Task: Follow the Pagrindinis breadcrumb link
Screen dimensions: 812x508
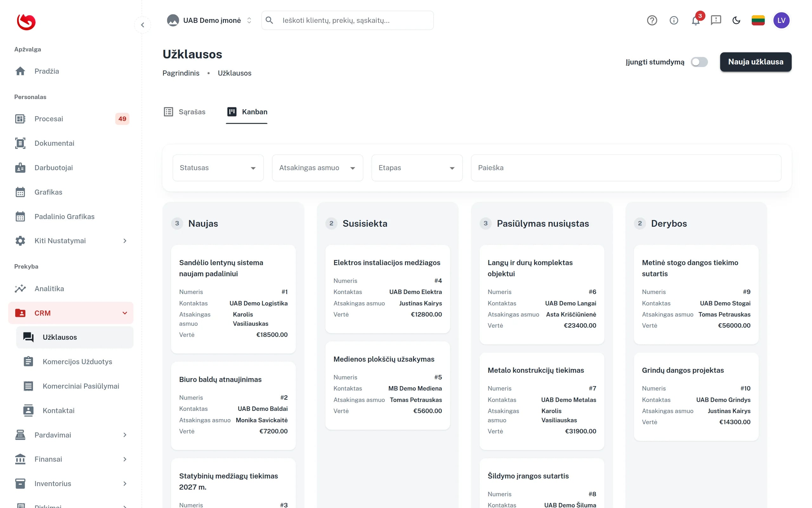Action: [x=181, y=73]
